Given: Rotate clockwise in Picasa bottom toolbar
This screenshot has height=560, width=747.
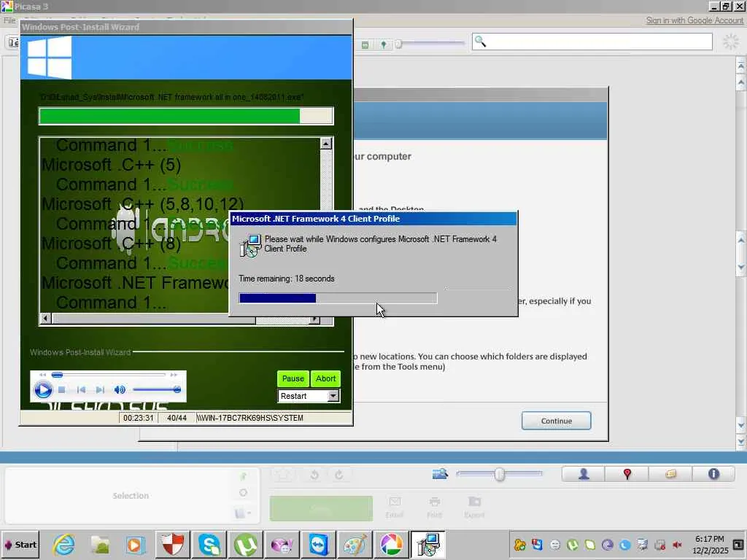Looking at the screenshot, I should coord(338,475).
